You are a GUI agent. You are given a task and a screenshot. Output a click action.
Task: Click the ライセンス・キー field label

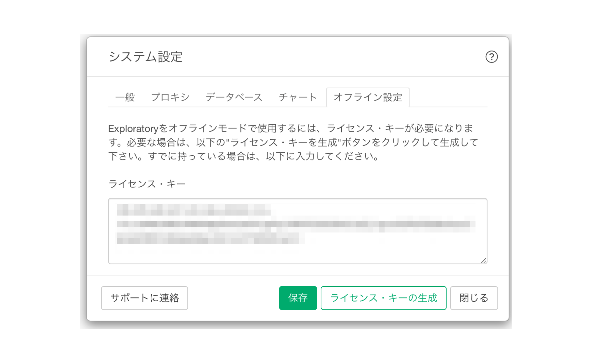point(147,184)
